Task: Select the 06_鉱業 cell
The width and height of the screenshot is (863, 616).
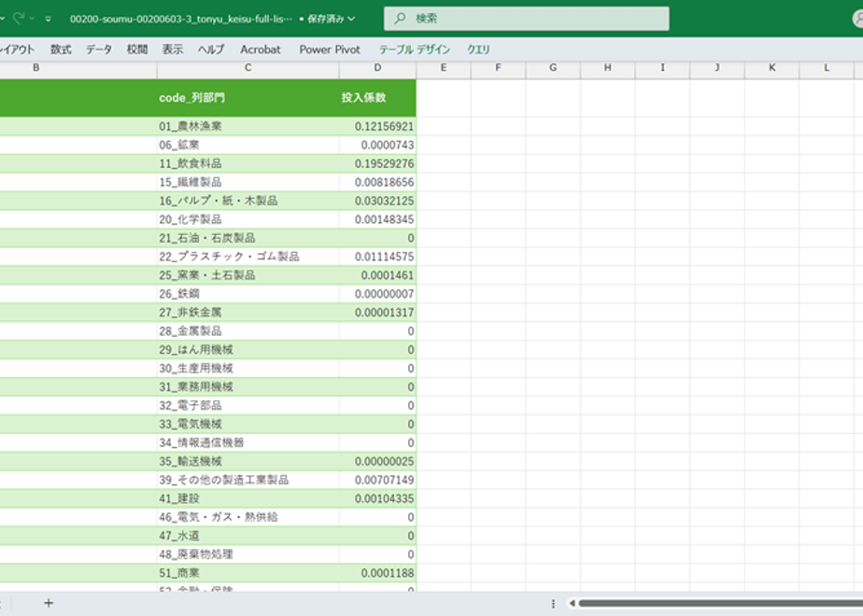Action: click(x=248, y=146)
